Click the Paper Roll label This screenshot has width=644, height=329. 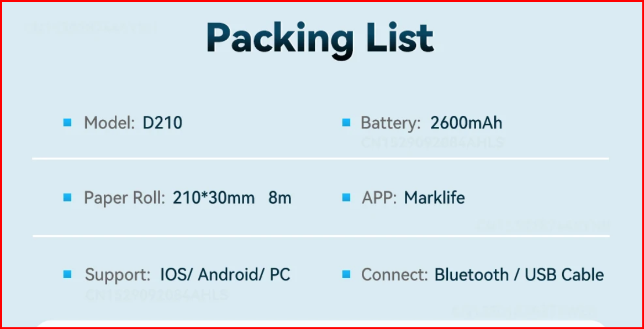coord(124,198)
